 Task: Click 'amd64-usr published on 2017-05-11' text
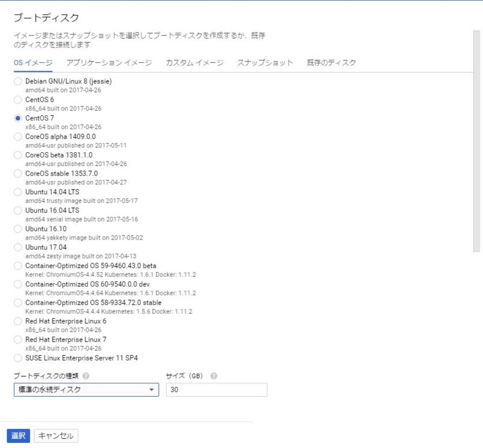coord(76,146)
